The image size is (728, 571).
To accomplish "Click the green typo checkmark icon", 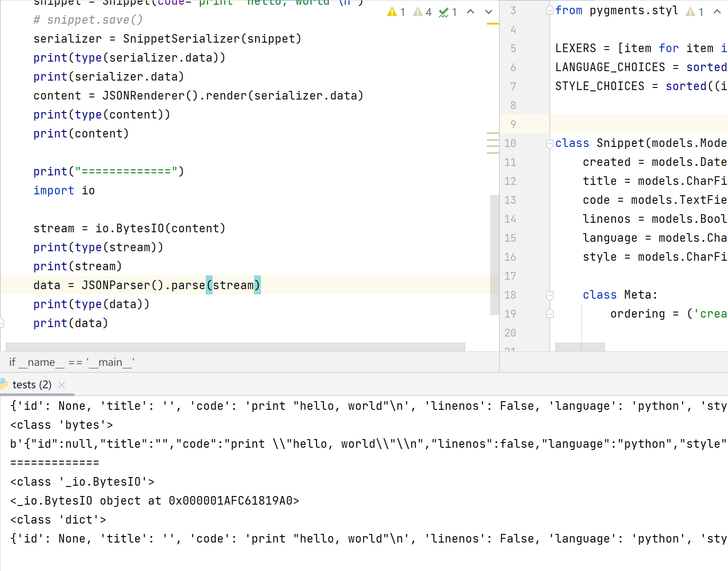I will 443,12.
